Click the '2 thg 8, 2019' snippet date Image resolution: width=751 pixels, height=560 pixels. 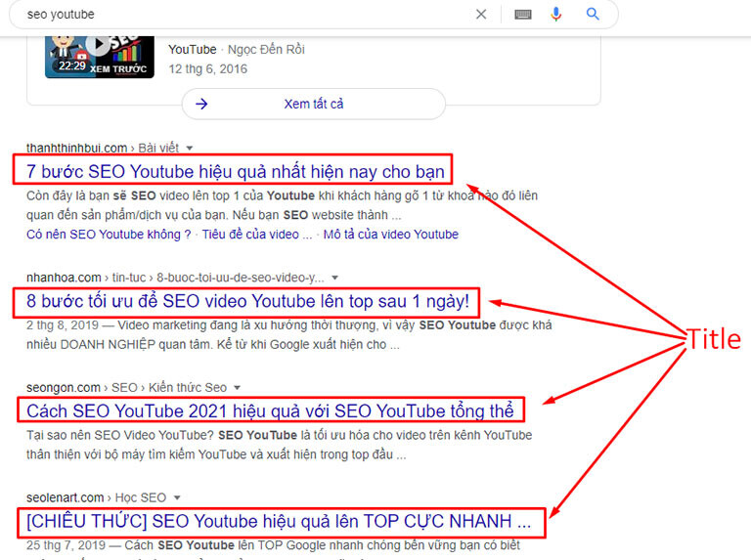click(63, 325)
